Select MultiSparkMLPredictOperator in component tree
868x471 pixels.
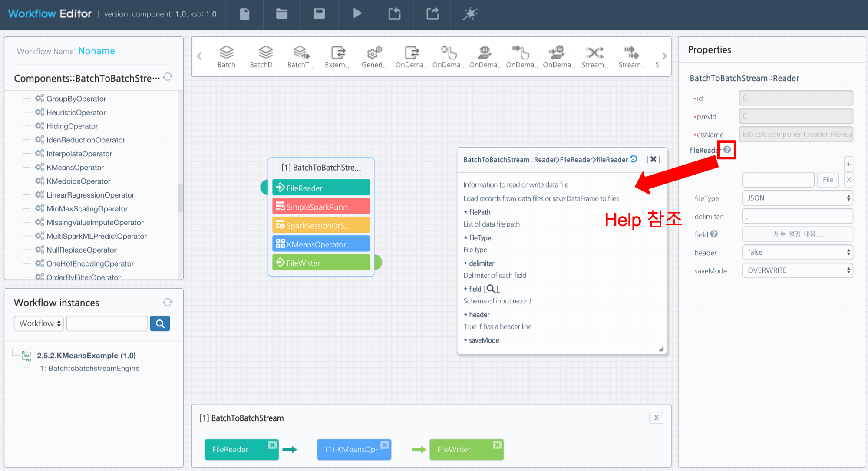[96, 236]
